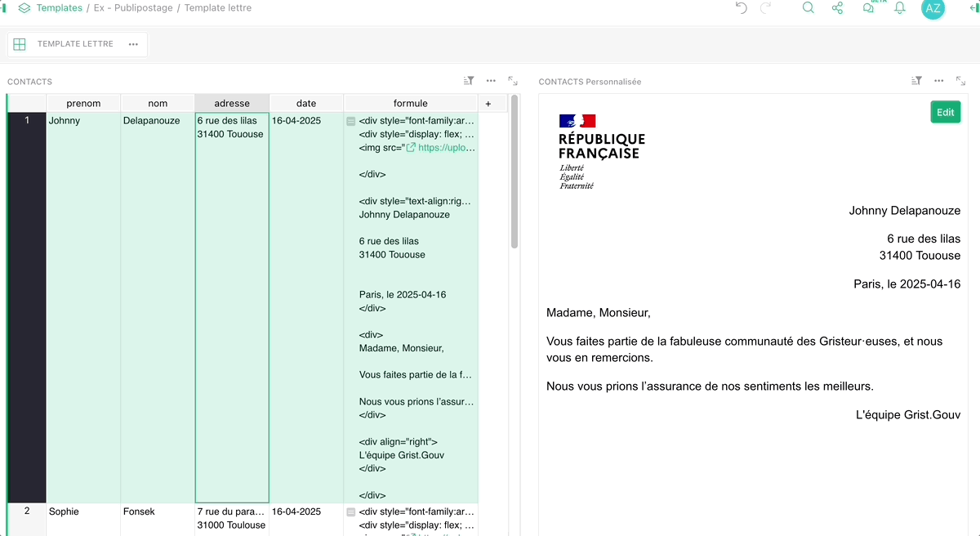Go to Templates breadcrumb link

pos(60,8)
